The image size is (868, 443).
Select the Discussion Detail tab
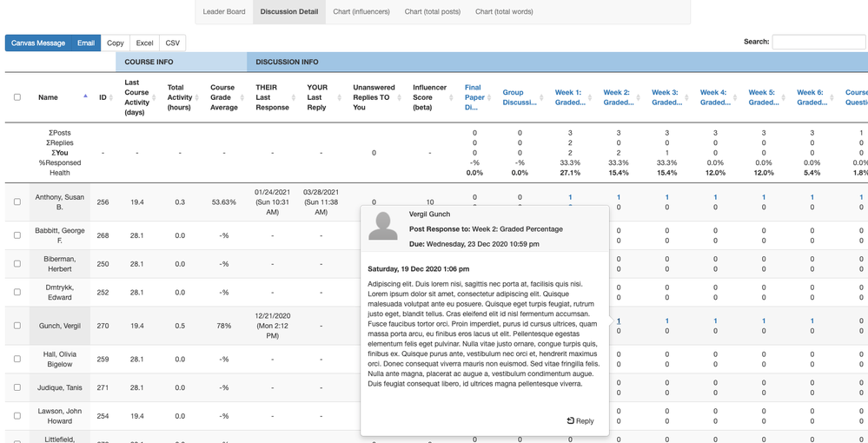coord(289,11)
